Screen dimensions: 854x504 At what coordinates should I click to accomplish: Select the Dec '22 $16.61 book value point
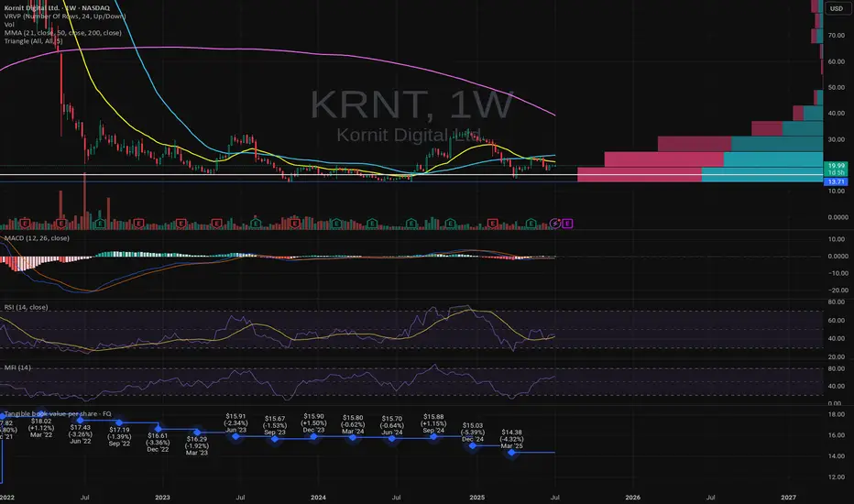(x=158, y=429)
